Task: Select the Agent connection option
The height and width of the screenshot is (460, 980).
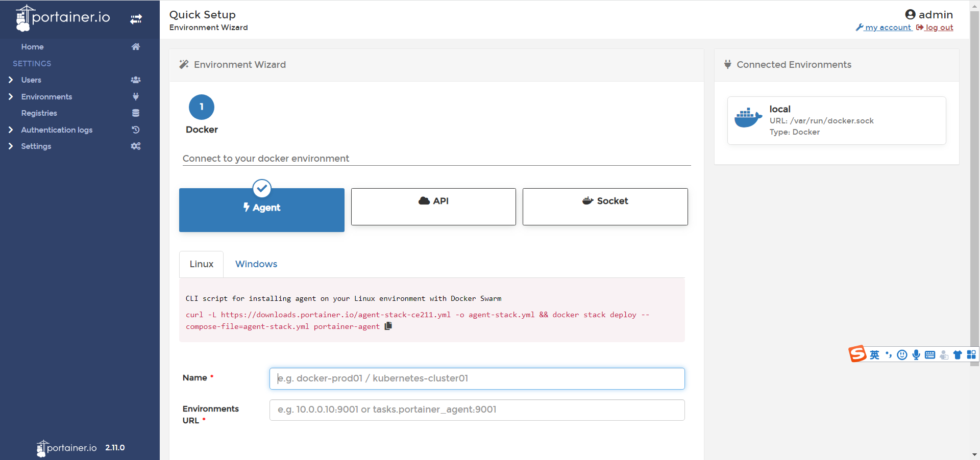Action: point(262,210)
